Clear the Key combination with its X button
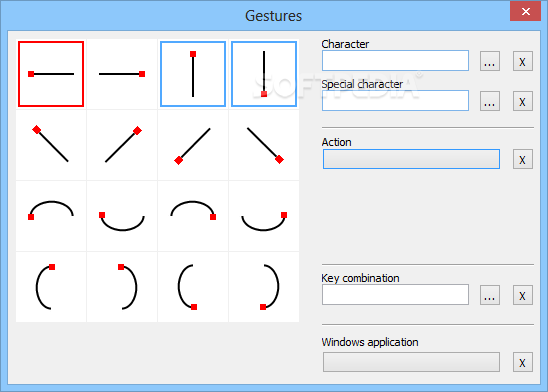The height and width of the screenshot is (392, 548). click(523, 295)
